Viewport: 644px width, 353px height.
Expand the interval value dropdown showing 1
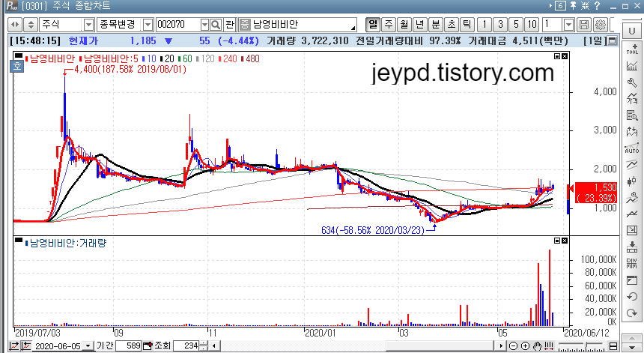click(568, 25)
